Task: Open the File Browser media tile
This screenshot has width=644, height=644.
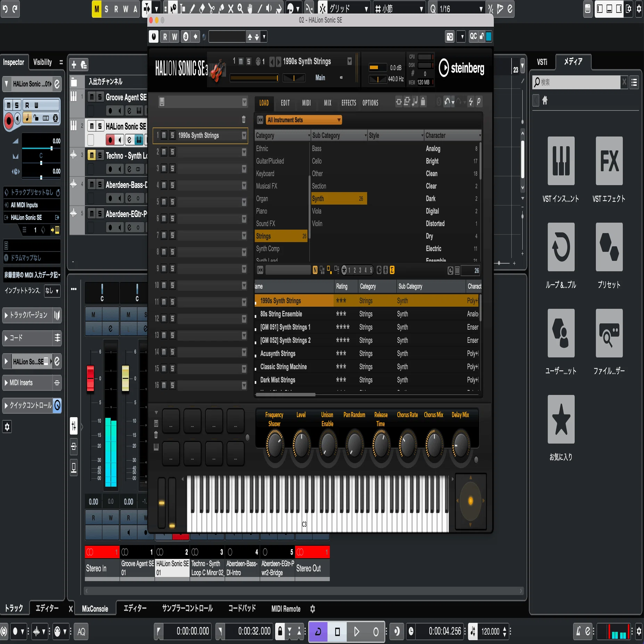Action: pos(609,333)
